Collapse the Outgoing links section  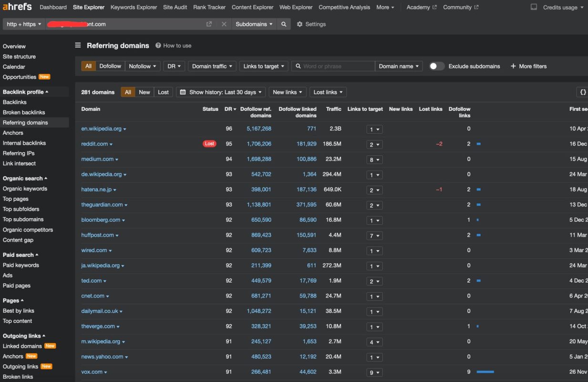24,336
